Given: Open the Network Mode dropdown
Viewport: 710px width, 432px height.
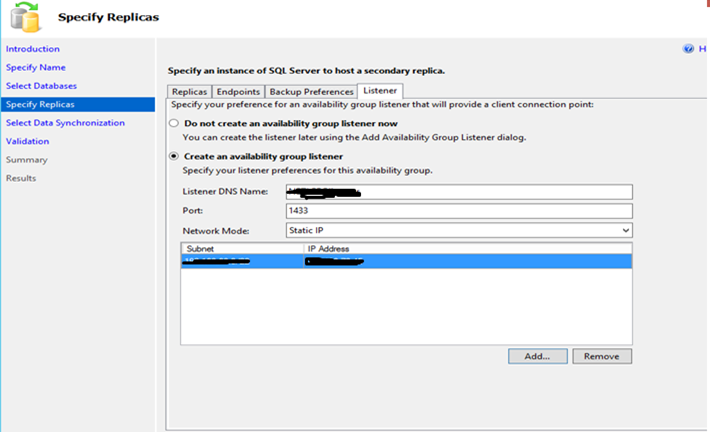Looking at the screenshot, I should [x=626, y=230].
